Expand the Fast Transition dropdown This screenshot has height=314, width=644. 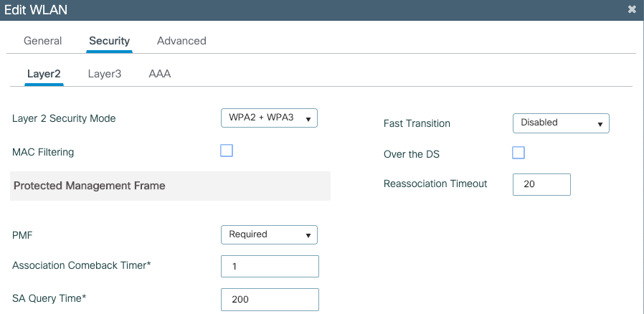pyautogui.click(x=561, y=123)
